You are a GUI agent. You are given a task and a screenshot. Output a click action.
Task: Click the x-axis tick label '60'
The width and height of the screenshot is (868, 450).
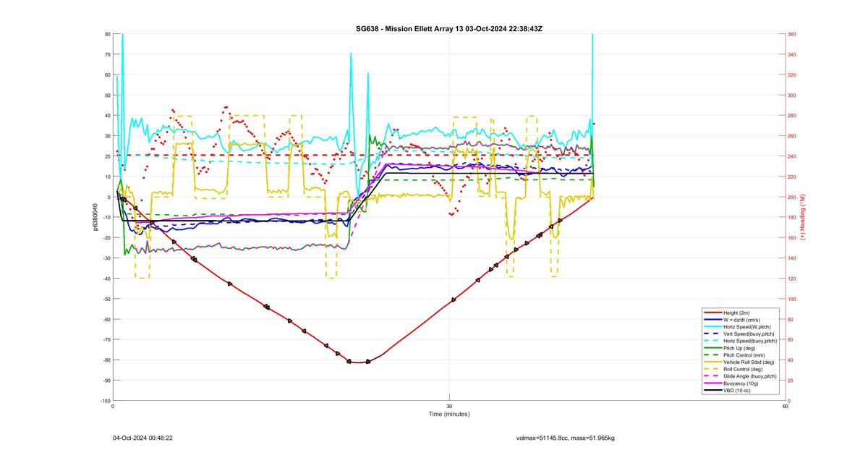click(785, 406)
